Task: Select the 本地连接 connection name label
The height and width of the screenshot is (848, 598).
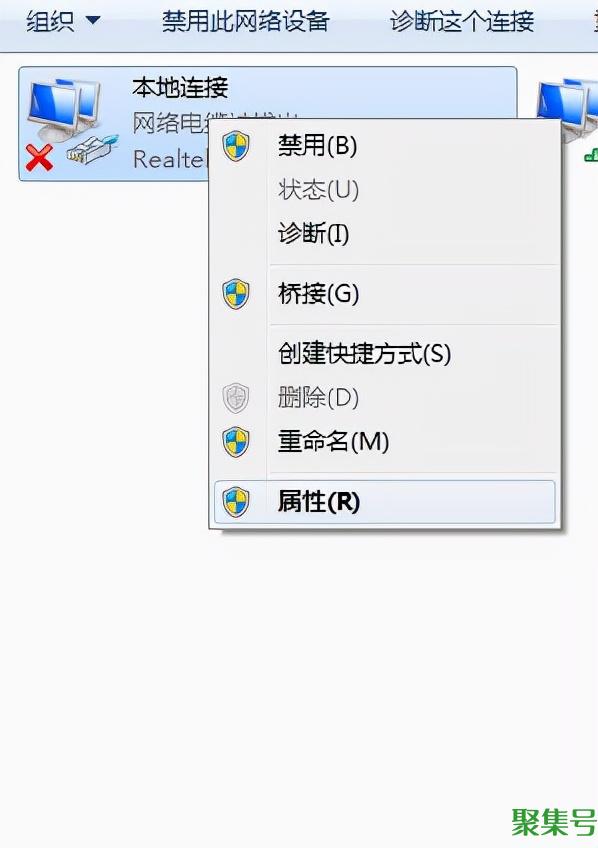Action: click(x=181, y=88)
